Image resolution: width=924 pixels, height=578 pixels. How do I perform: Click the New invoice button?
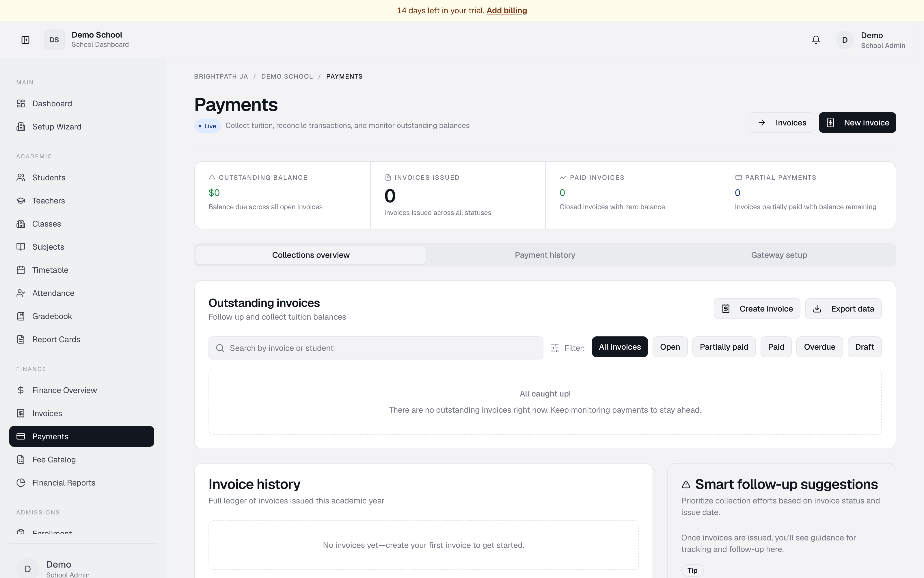(857, 122)
